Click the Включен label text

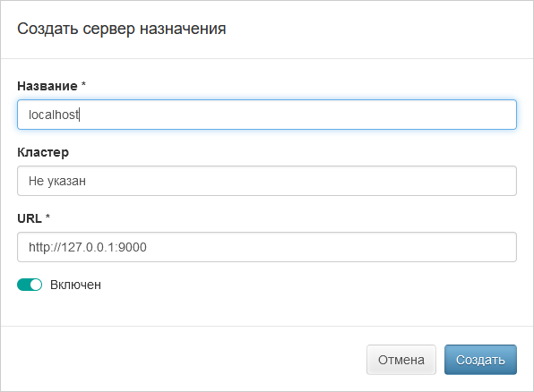pos(75,285)
